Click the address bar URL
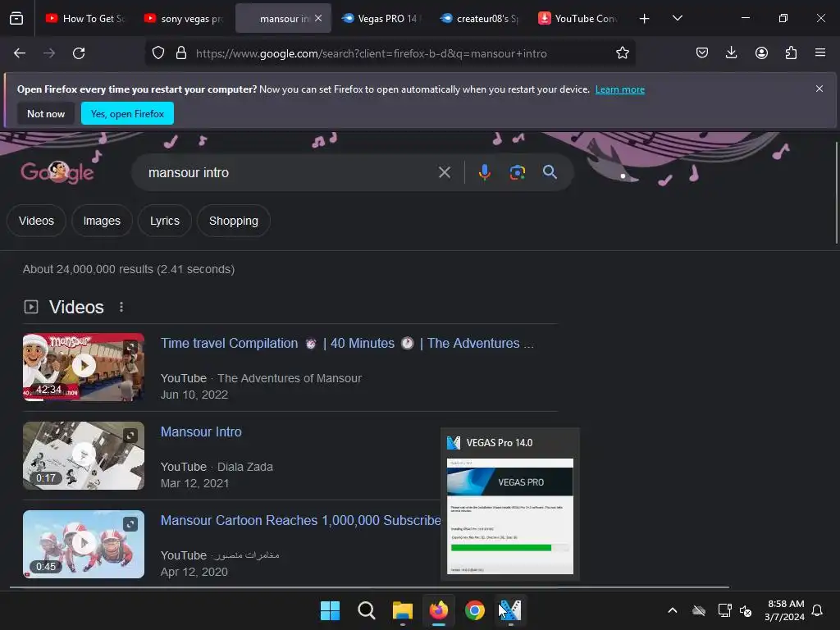This screenshot has height=630, width=840. 372,53
